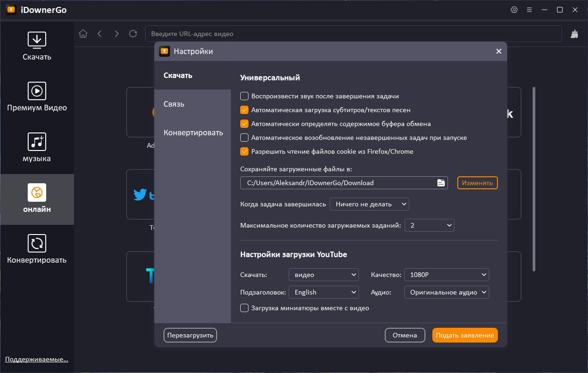Click folder icon in download path field
Screen dimensions: 588x373
441,183
